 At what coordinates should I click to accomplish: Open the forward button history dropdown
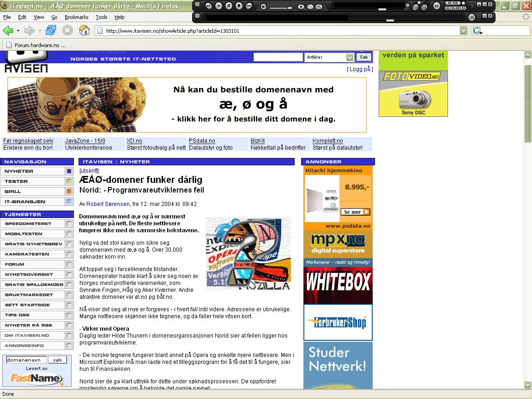40,31
